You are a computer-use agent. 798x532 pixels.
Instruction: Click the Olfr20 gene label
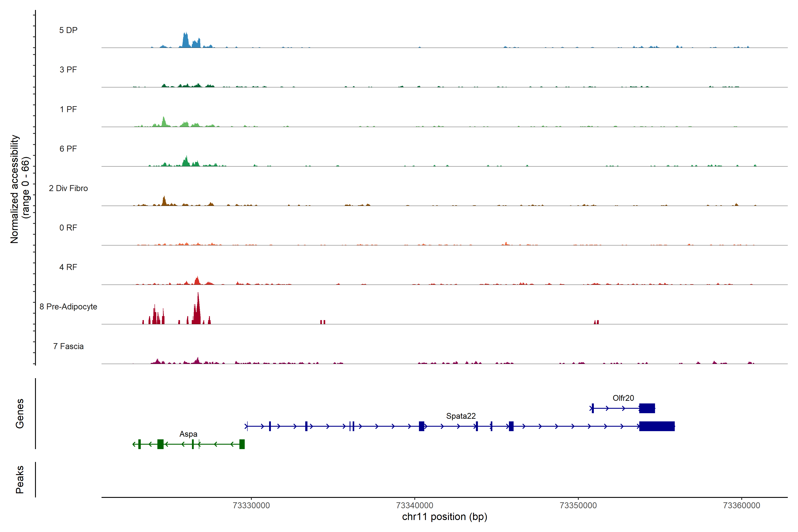623,398
